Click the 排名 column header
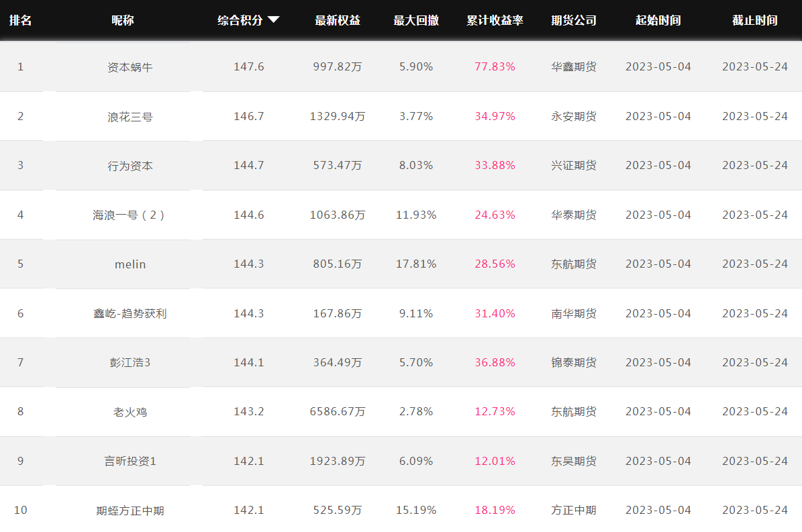 (x=20, y=20)
